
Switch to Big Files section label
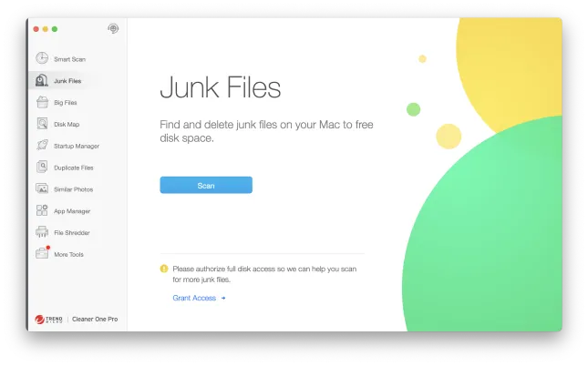click(66, 103)
